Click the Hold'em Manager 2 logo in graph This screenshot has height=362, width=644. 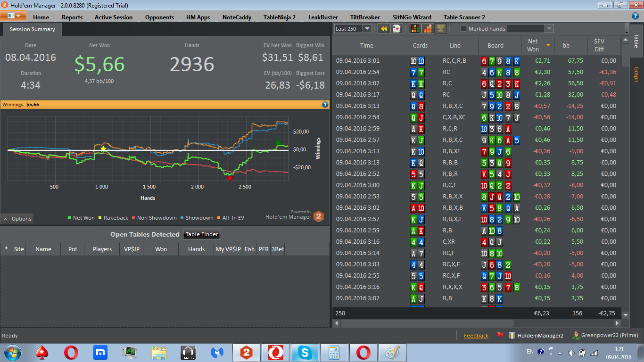pyautogui.click(x=319, y=216)
